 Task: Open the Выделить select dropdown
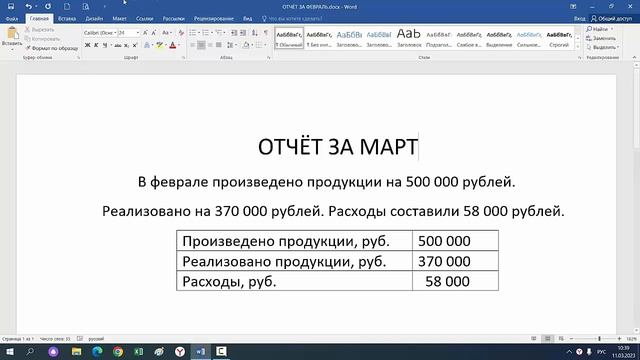coord(602,47)
